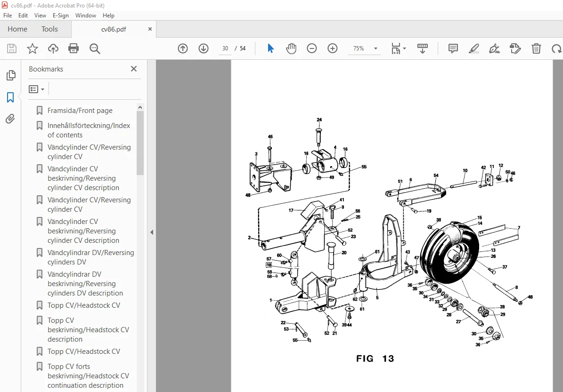Select the Highlight text pen tool
The width and height of the screenshot is (563, 392).
pos(474,48)
